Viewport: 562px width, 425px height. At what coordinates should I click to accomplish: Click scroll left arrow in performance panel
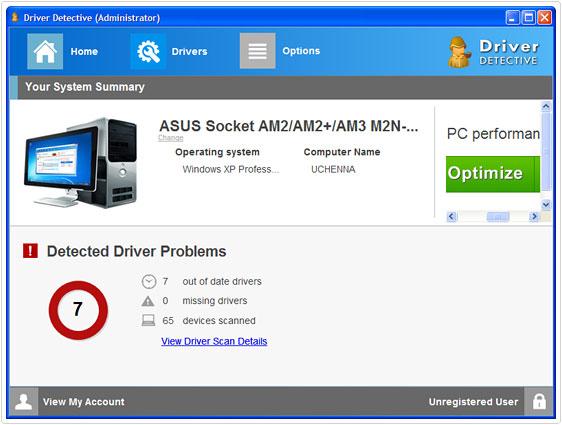coord(452,216)
